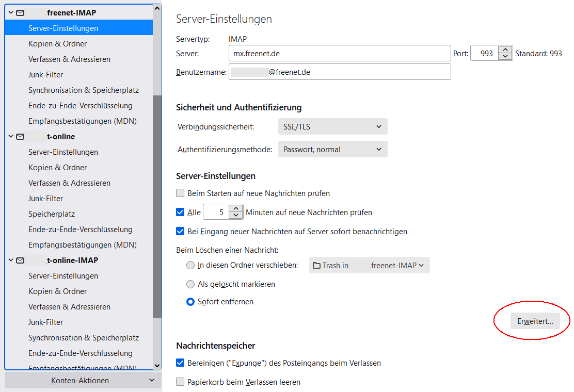Open the Verbindungssicherheit SSL/TLS dropdown
The height and width of the screenshot is (392, 574).
(332, 126)
